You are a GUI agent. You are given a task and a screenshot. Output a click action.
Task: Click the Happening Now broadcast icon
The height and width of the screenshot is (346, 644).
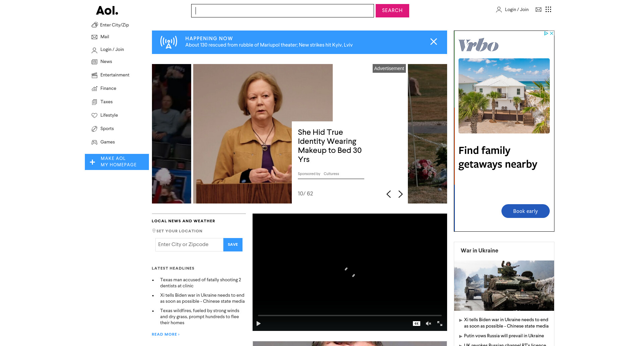(169, 42)
